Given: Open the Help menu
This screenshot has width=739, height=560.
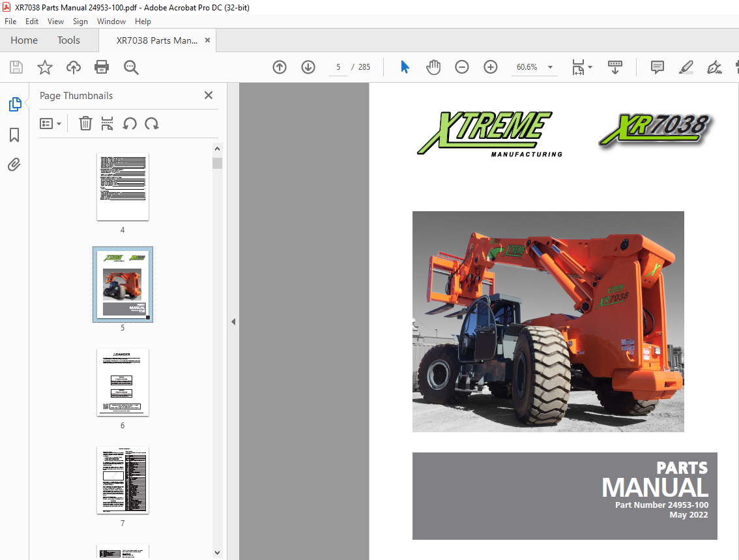Looking at the screenshot, I should (143, 22).
